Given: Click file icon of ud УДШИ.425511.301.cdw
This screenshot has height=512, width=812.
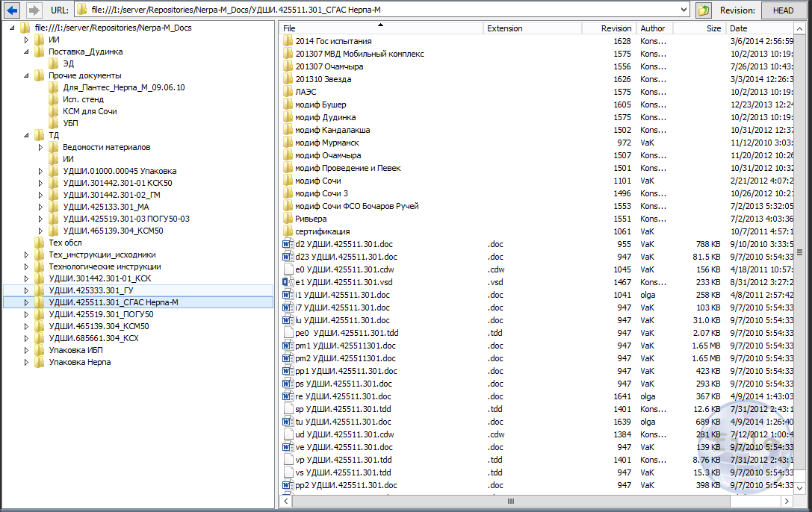Looking at the screenshot, I should [x=288, y=434].
